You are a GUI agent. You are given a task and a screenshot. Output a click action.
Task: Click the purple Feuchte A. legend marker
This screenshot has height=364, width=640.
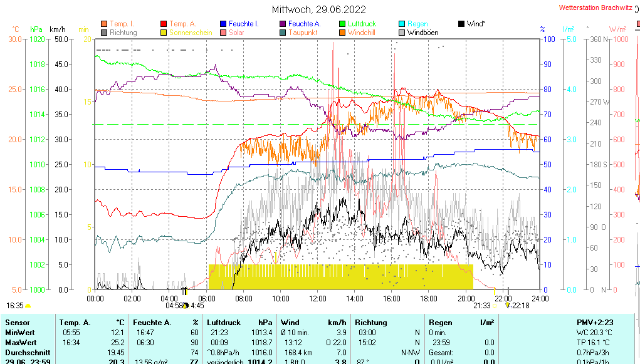(x=283, y=24)
